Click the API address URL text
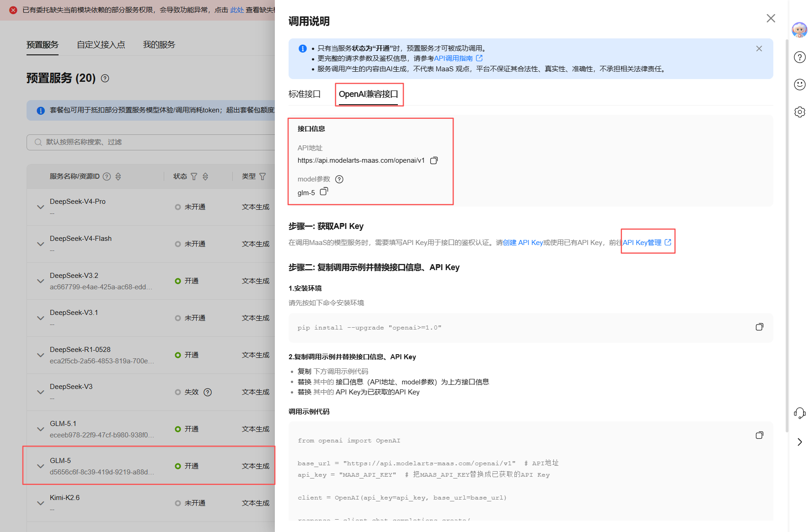 (x=361, y=160)
